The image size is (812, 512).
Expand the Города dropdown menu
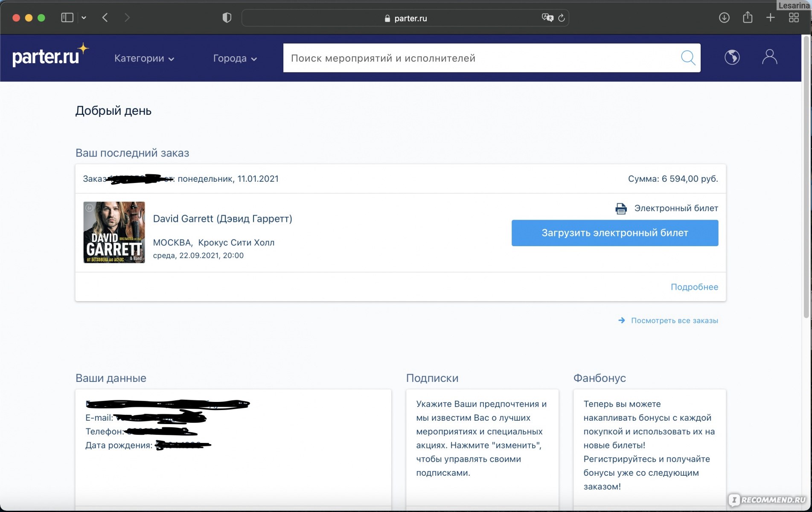pyautogui.click(x=235, y=58)
